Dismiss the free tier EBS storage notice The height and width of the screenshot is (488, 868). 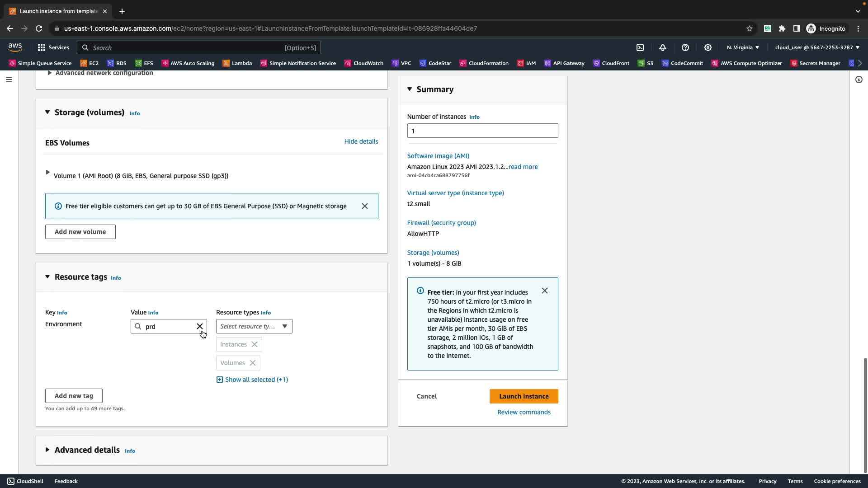365,206
